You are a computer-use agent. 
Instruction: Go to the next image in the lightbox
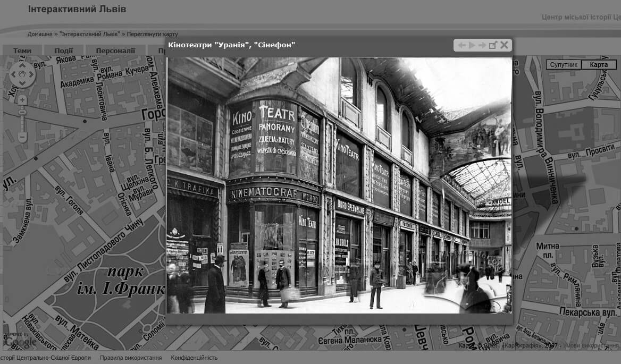[x=482, y=45]
